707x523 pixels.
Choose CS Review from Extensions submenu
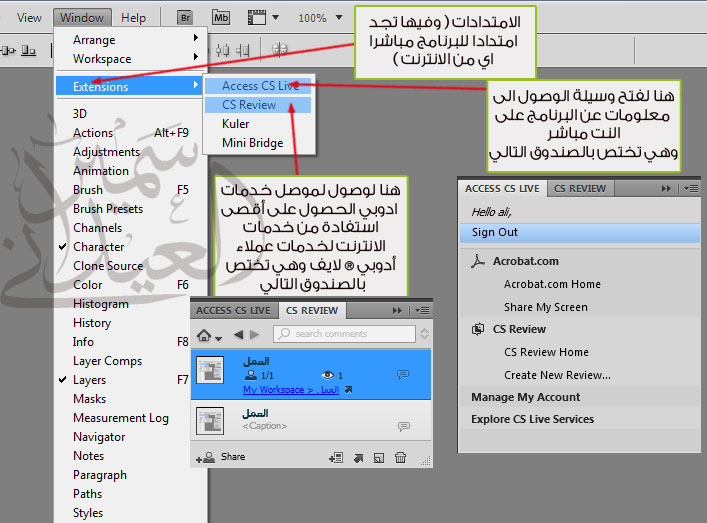[249, 105]
